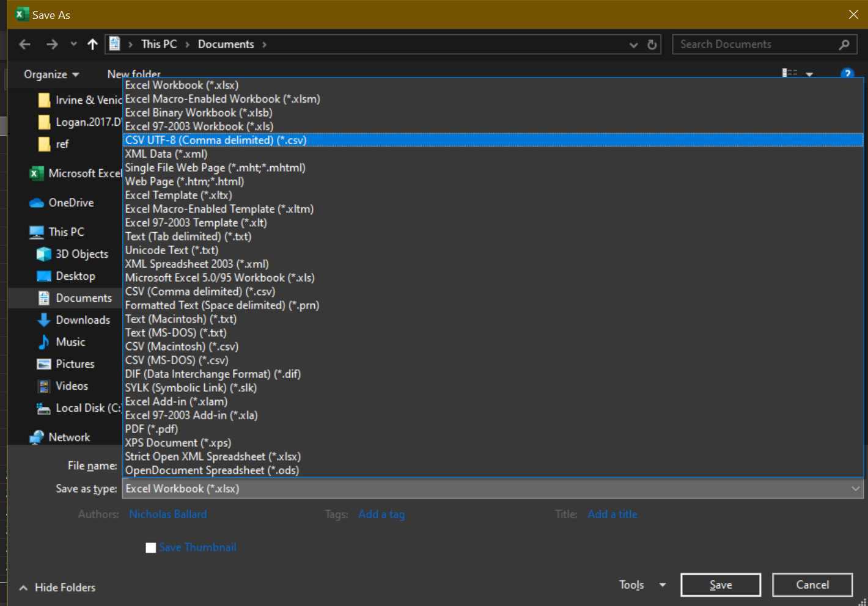Viewport: 868px width, 606px height.
Task: Choose Excel Template (*.xltx) option
Action: (x=493, y=195)
